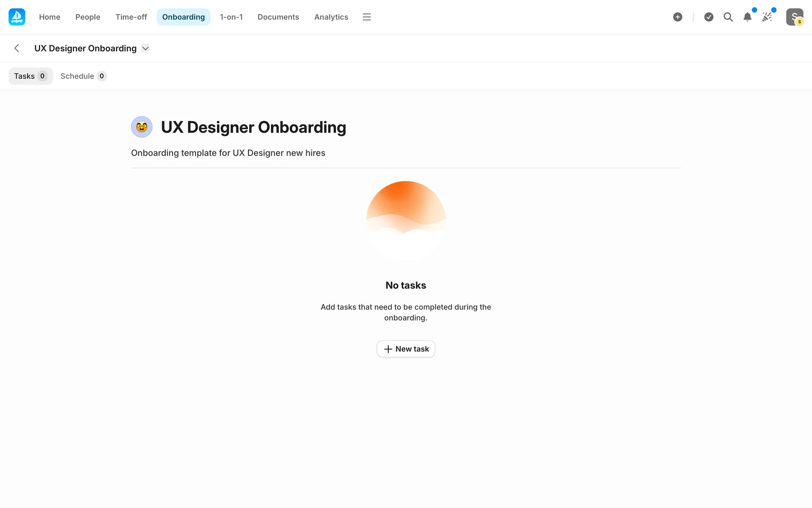Open the People menu item

point(88,17)
